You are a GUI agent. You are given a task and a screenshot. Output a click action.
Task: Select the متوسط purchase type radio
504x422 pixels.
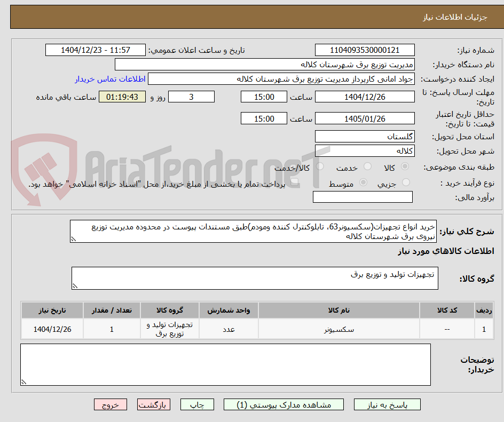pyautogui.click(x=363, y=182)
